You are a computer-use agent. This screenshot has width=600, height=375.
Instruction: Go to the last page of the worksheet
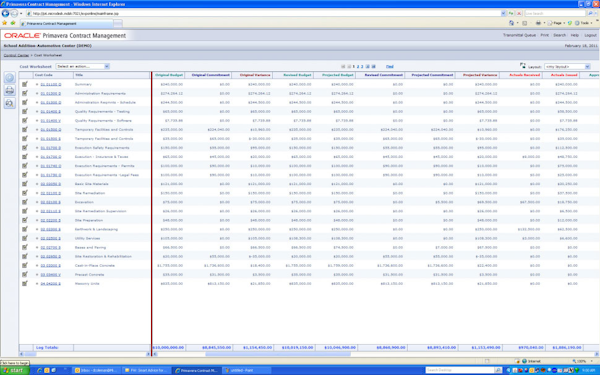(x=373, y=67)
